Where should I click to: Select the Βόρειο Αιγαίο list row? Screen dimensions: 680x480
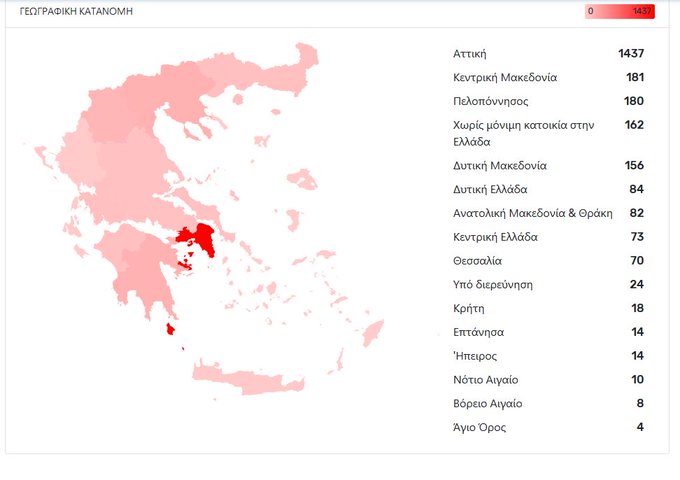point(548,404)
